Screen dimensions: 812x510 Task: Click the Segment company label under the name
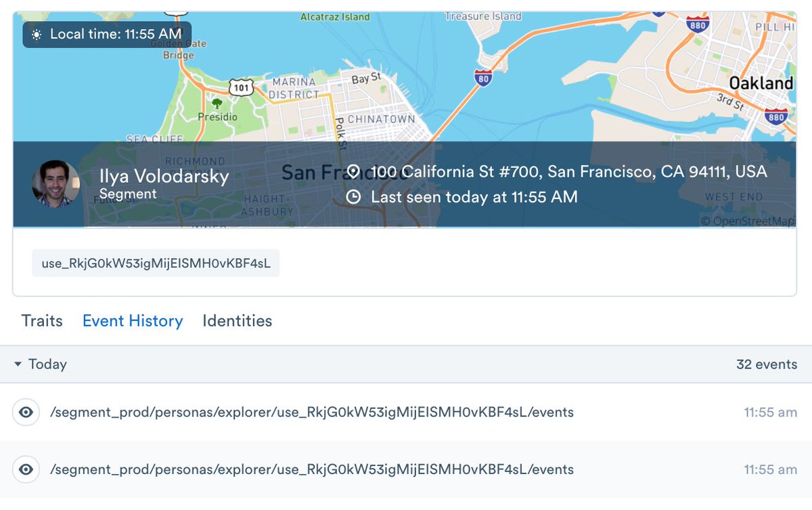pos(128,194)
